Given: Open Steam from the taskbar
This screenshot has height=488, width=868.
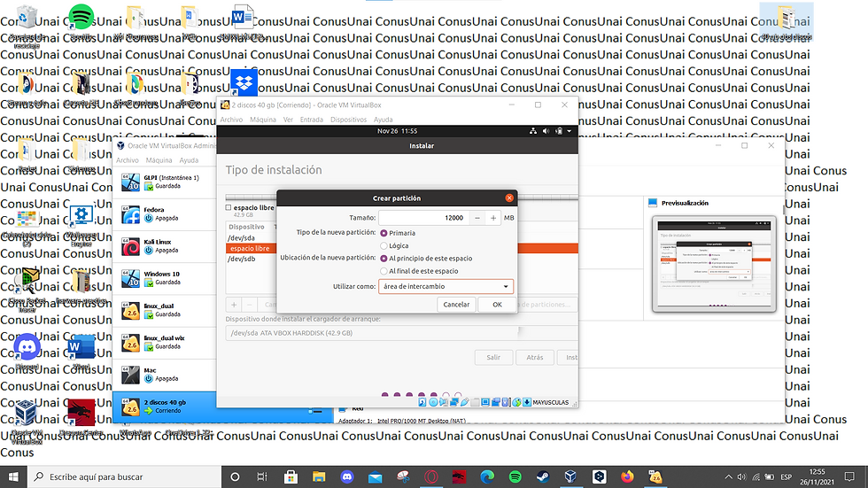Looking at the screenshot, I should [543, 477].
